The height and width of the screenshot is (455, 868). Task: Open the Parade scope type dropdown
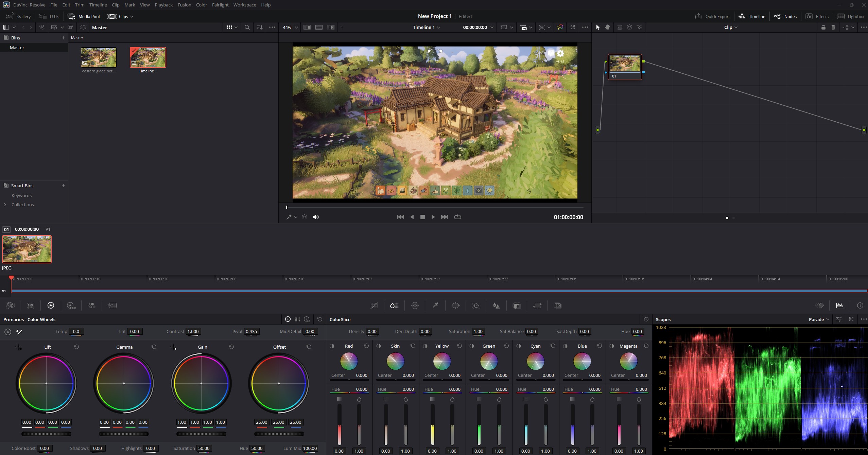click(819, 319)
